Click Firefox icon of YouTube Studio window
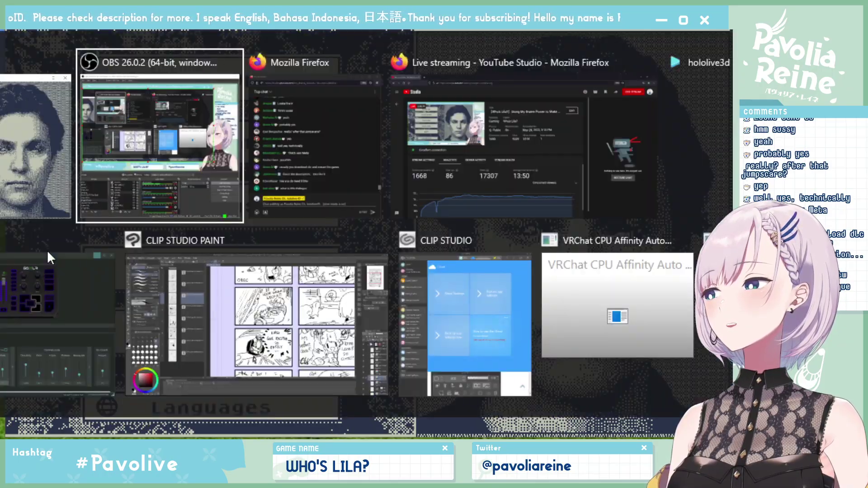 [x=399, y=62]
